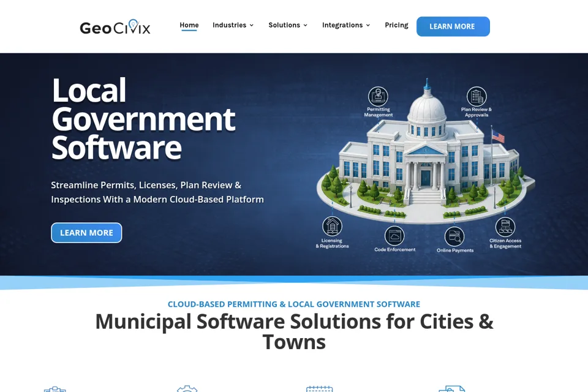Image resolution: width=588 pixels, height=392 pixels.
Task: Click the Permitting Management icon in hero image
Action: point(378,96)
